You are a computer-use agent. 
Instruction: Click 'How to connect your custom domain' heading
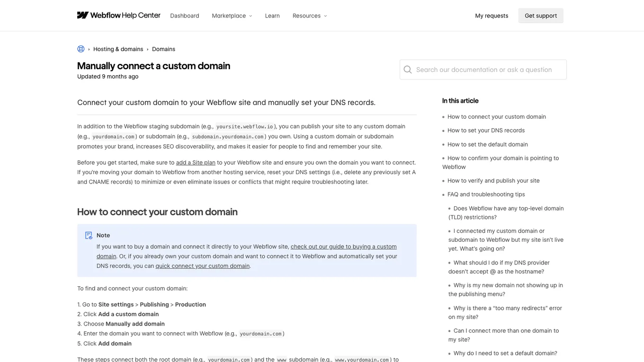157,212
